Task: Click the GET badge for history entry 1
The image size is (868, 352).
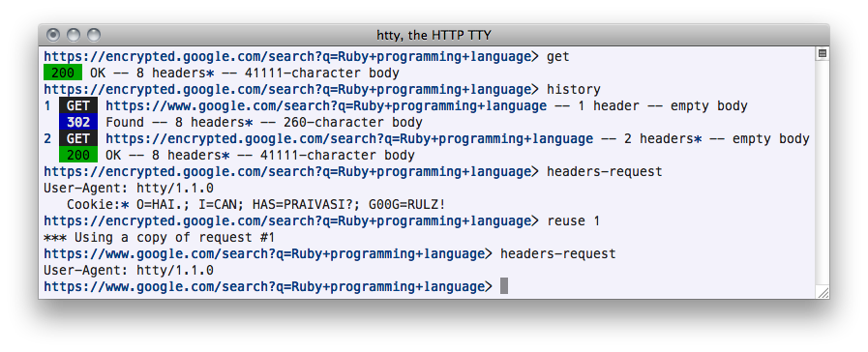Action: click(78, 106)
